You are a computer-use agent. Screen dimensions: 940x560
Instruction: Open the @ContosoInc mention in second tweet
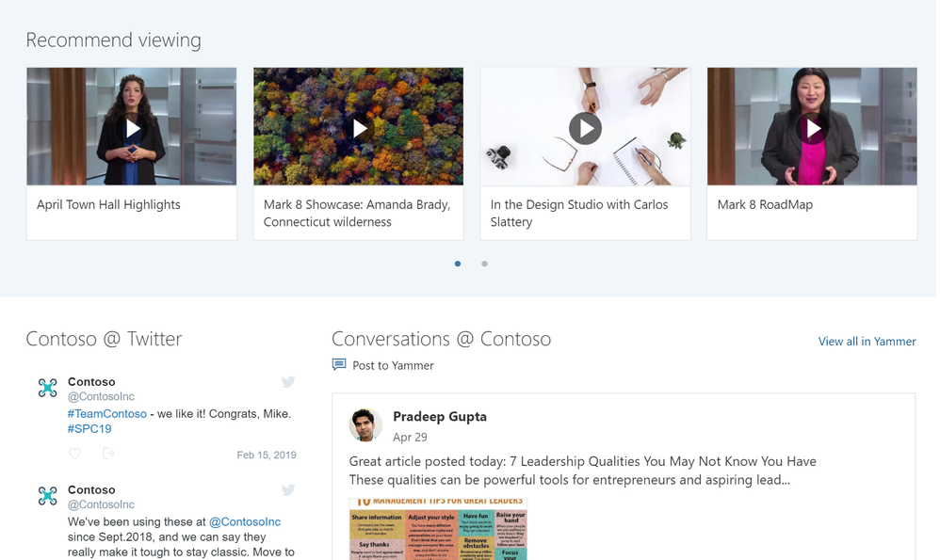coord(245,522)
